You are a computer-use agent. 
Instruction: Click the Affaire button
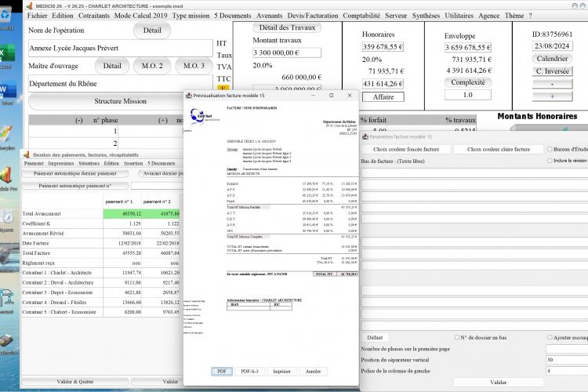click(x=383, y=96)
